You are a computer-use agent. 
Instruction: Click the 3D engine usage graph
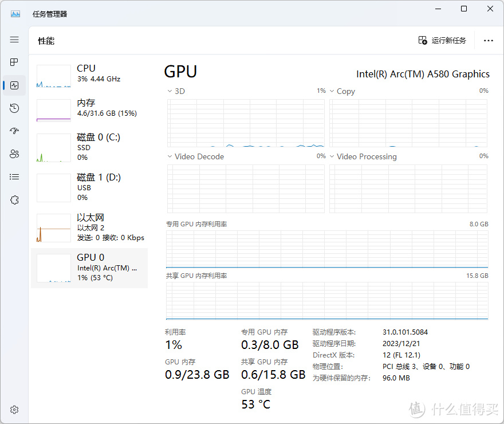tap(246, 123)
